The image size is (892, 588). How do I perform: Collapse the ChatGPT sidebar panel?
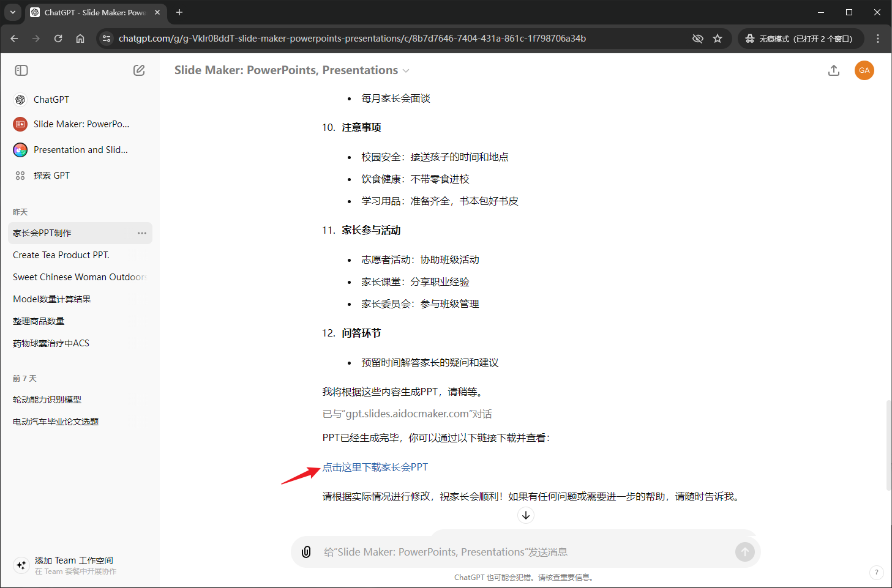21,70
